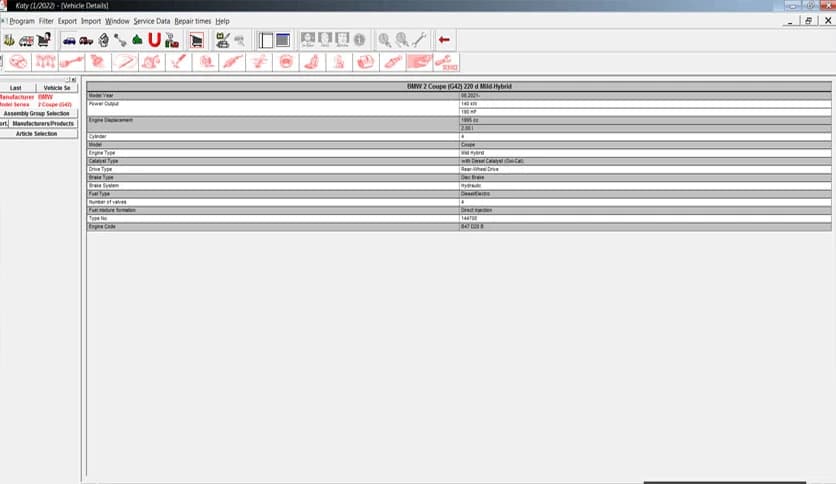The image size is (836, 484).
Task: Click the blue passenger car icon
Action: (x=69, y=40)
